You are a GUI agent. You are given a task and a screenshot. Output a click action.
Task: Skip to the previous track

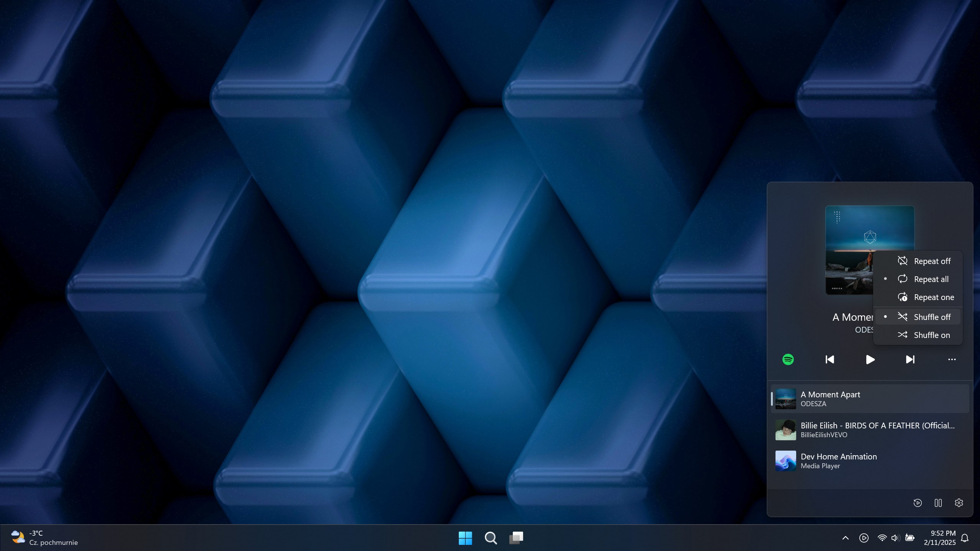(829, 359)
